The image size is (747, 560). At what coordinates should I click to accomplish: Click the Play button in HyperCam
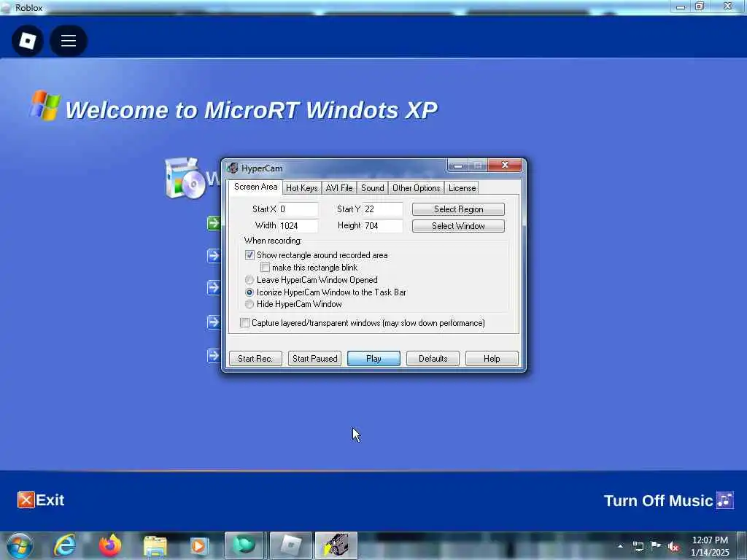tap(373, 359)
